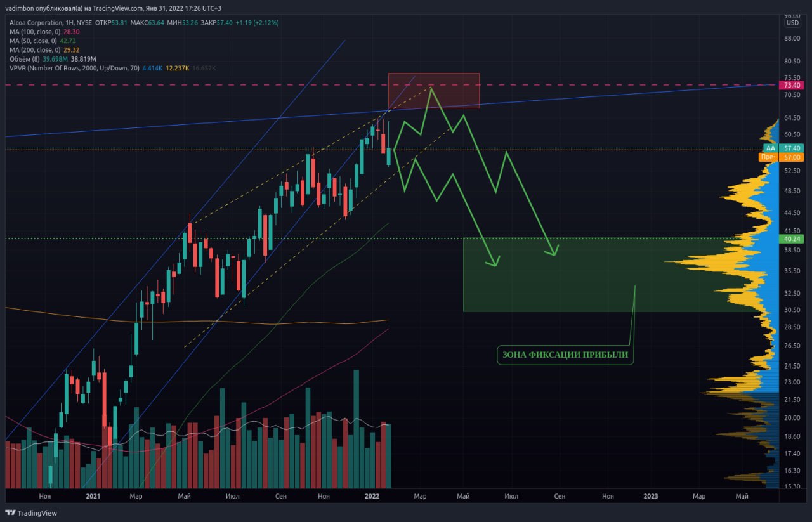Click the 44.50 price axis label
812x522 pixels.
[x=792, y=213]
